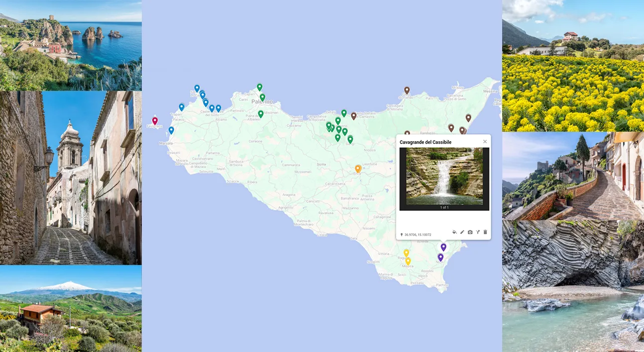This screenshot has height=352, width=644.
Task: Click the yellow pin at Modica
Action: click(x=408, y=261)
